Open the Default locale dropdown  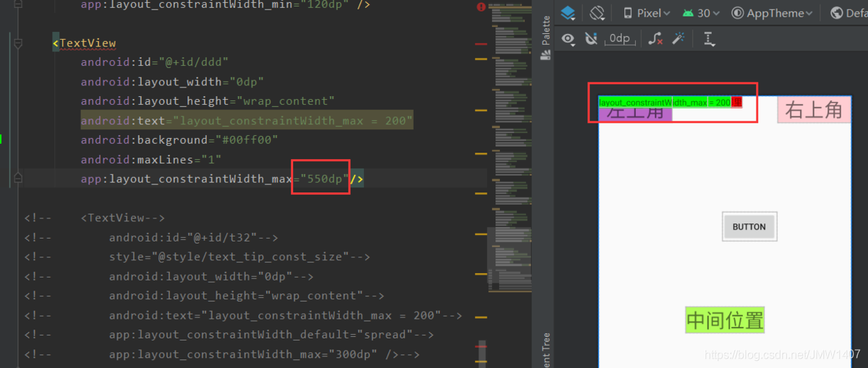coord(848,13)
